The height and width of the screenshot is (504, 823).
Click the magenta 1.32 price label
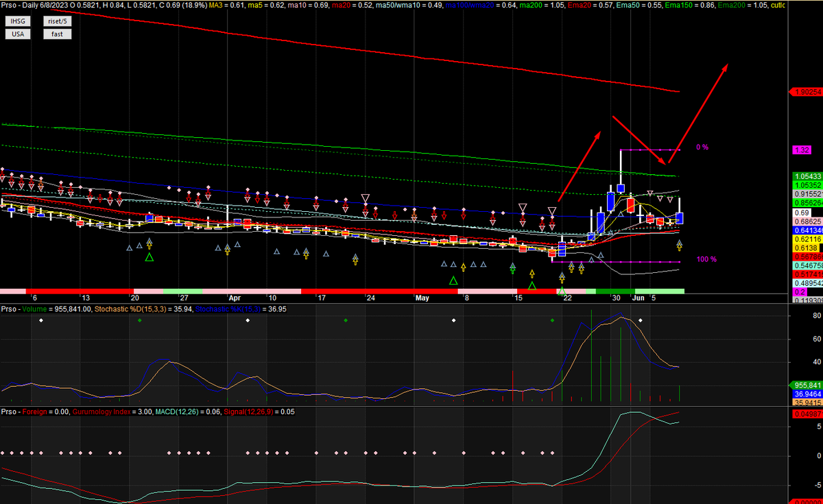tap(801, 149)
